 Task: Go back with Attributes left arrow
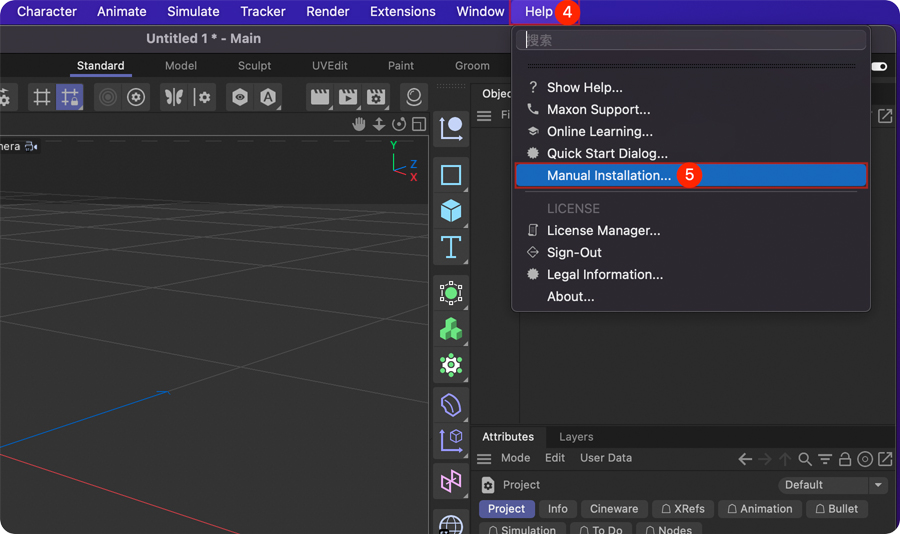(x=745, y=459)
